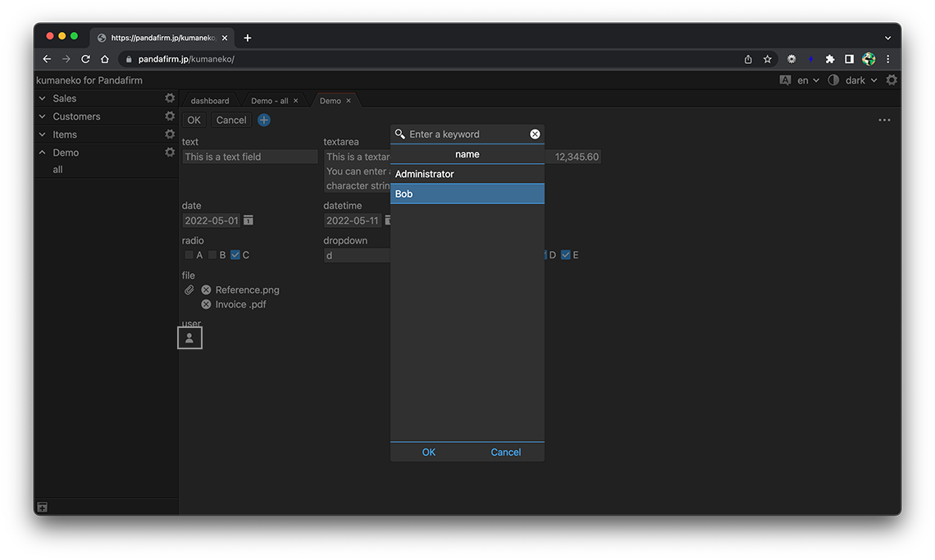Clear the keyword search field
Image resolution: width=935 pixels, height=560 pixels.
(x=535, y=134)
